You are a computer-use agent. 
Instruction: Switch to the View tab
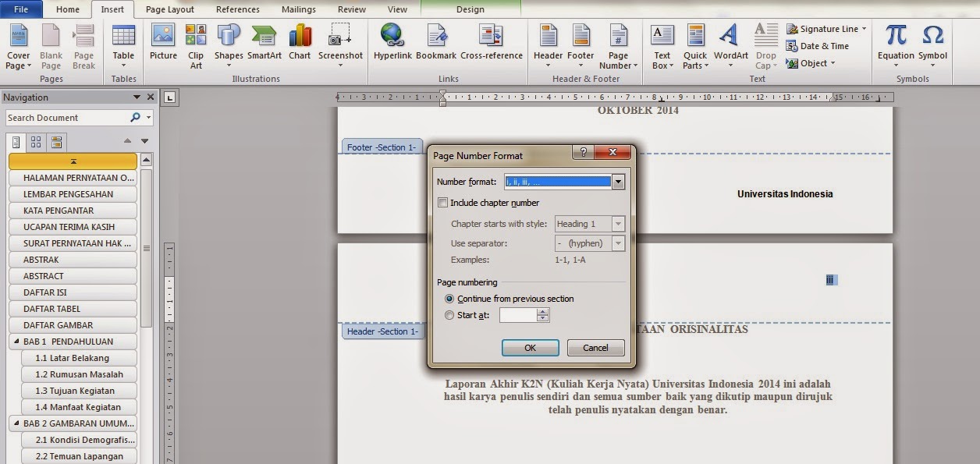coord(398,9)
